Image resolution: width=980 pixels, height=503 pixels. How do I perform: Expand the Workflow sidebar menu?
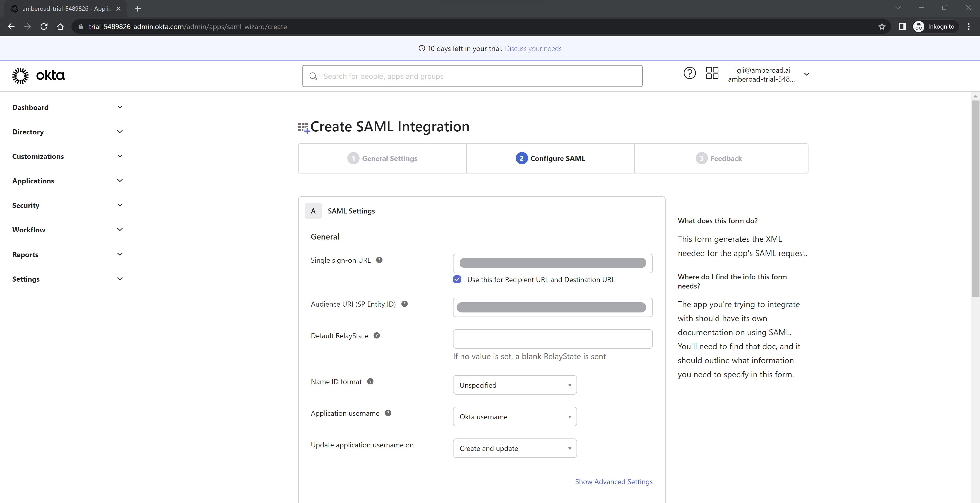coord(67,230)
